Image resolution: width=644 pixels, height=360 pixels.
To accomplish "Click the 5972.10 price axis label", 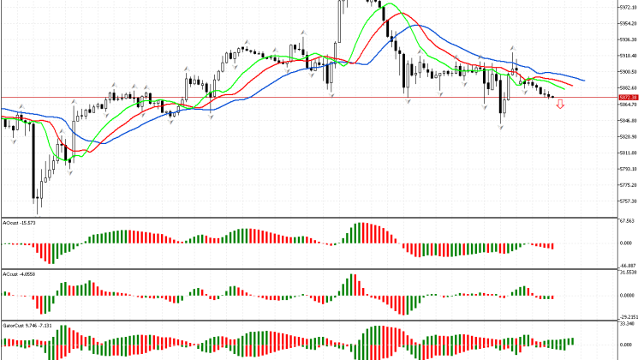I will pos(628,7).
